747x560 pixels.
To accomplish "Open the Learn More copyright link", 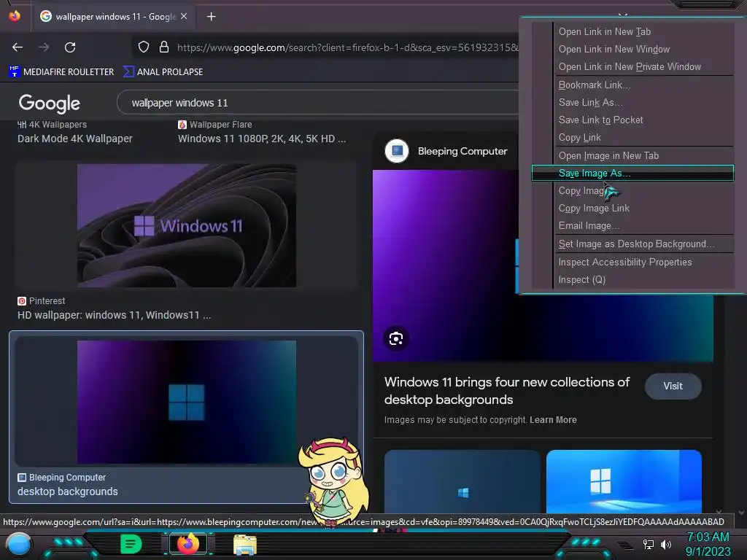I will [553, 420].
